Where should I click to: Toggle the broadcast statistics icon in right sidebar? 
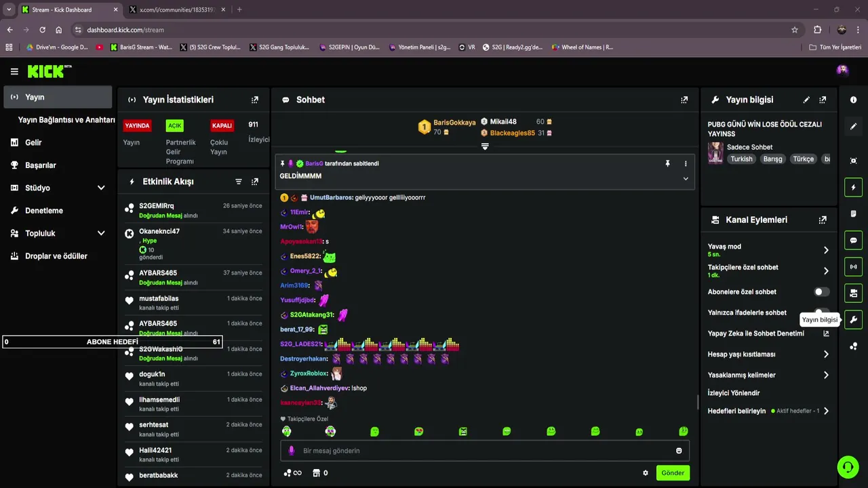point(853,267)
